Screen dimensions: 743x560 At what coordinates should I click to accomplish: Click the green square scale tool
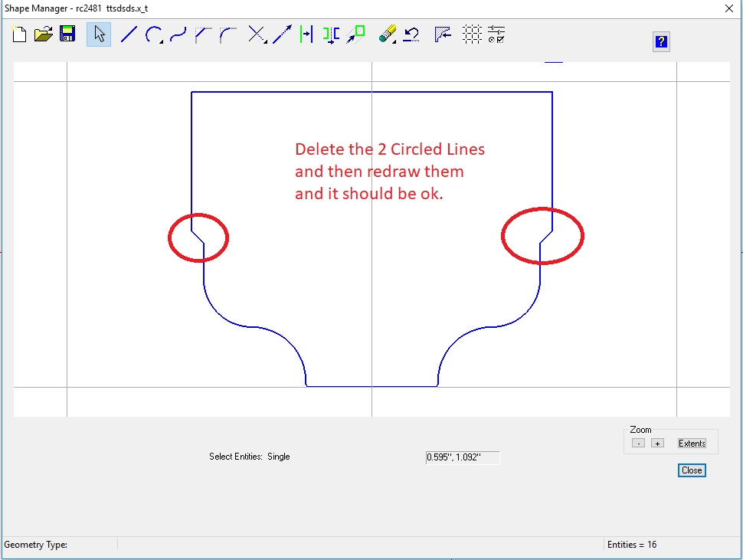(x=355, y=34)
